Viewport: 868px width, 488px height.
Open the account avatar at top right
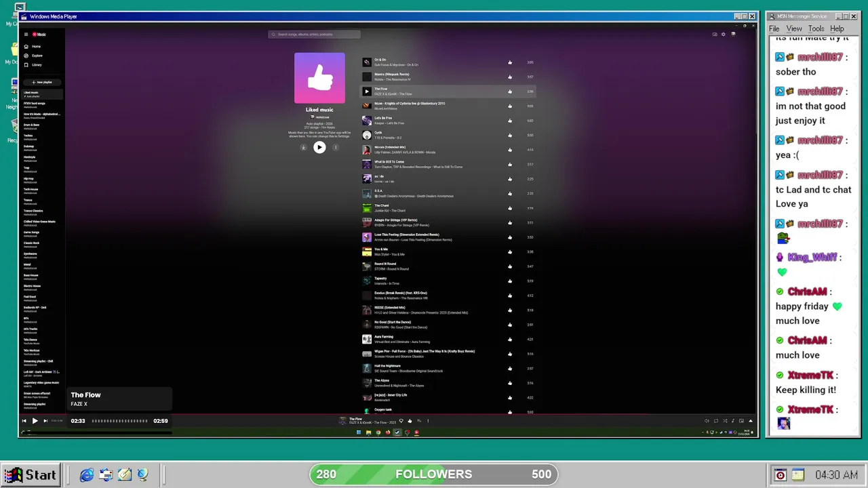coord(733,34)
